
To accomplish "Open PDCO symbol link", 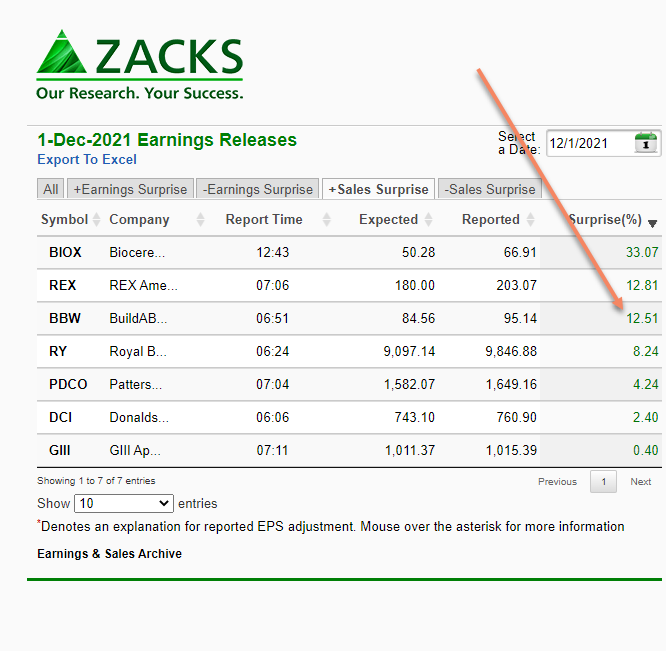I will click(68, 384).
